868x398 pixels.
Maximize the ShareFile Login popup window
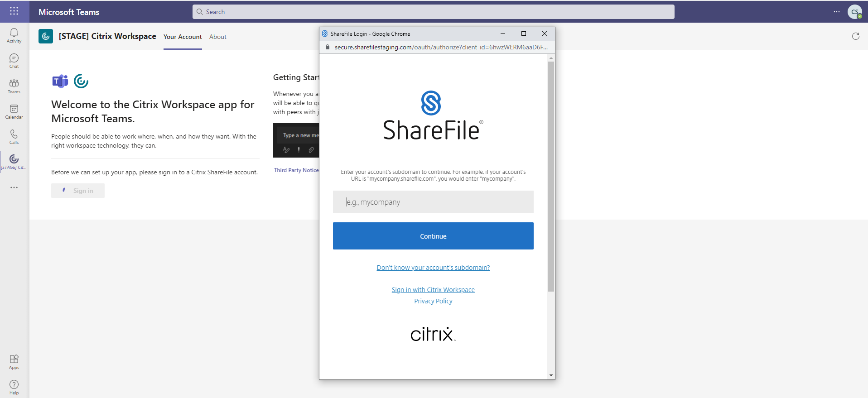point(524,34)
